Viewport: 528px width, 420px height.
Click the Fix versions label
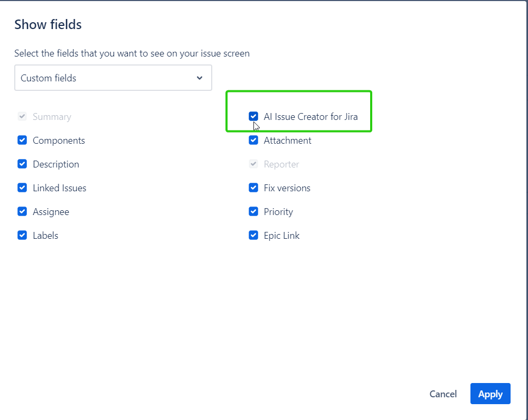pyautogui.click(x=287, y=188)
